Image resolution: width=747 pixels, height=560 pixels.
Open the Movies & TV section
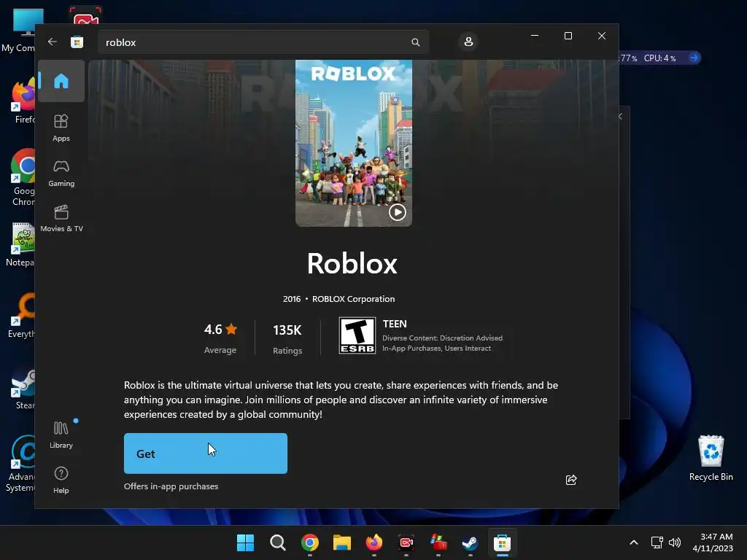[61, 219]
